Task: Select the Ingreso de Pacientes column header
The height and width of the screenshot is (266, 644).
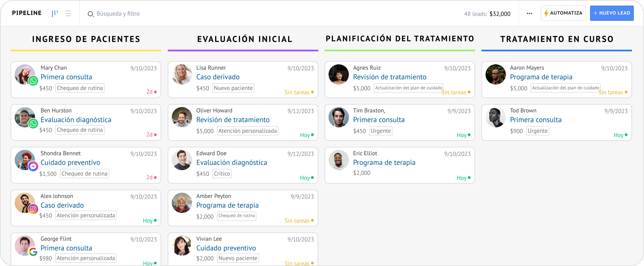Action: 86,39
